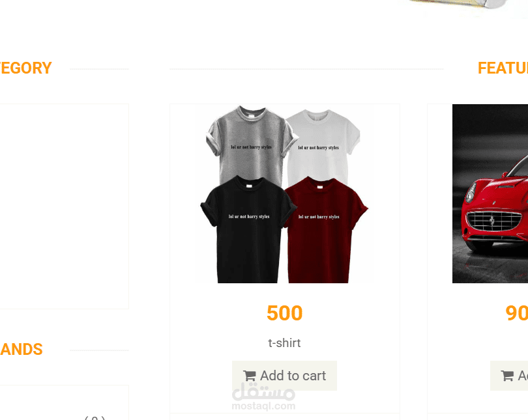Click the Ferrari badge on the car grille
The image size is (528, 420).
[x=492, y=220]
